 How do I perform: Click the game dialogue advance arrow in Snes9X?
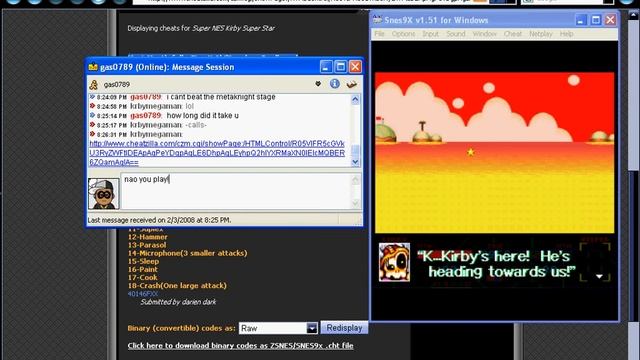(x=599, y=276)
